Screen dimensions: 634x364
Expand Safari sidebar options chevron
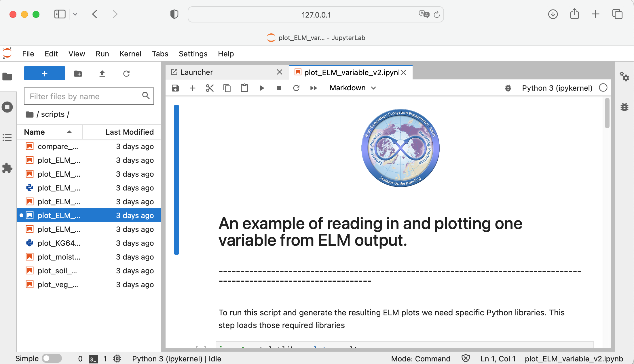tap(75, 14)
